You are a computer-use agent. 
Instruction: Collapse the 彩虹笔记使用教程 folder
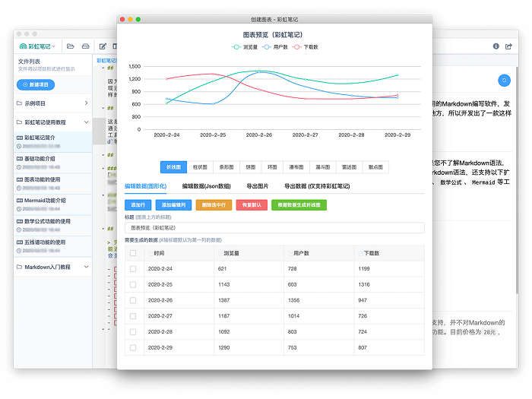click(86, 122)
